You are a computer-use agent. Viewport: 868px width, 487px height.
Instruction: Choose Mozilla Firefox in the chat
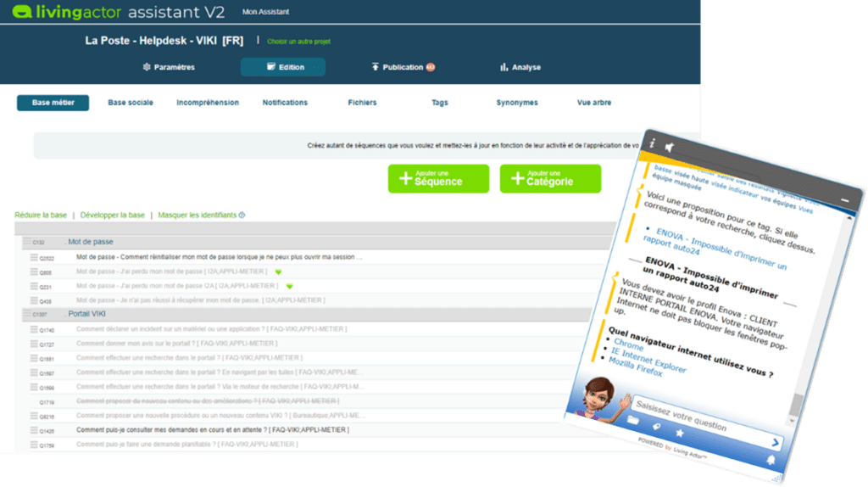coord(636,367)
